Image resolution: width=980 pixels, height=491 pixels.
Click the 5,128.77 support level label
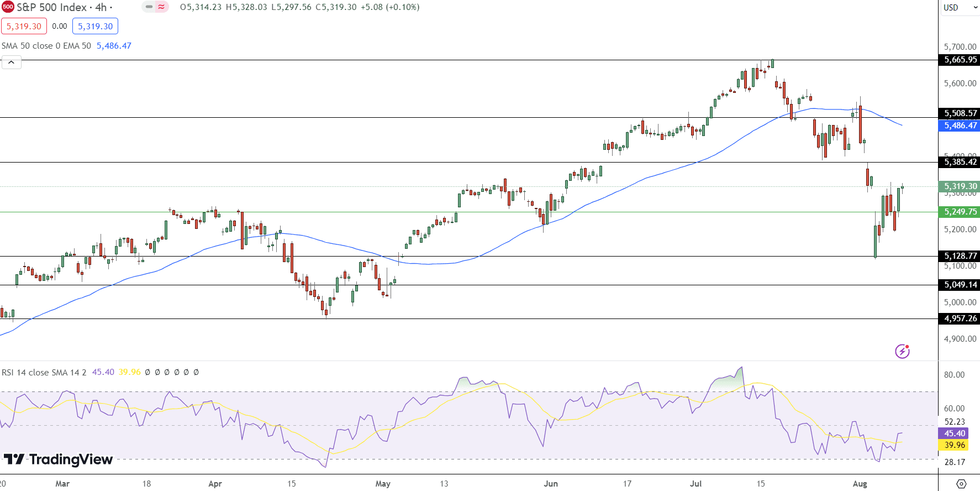click(960, 256)
